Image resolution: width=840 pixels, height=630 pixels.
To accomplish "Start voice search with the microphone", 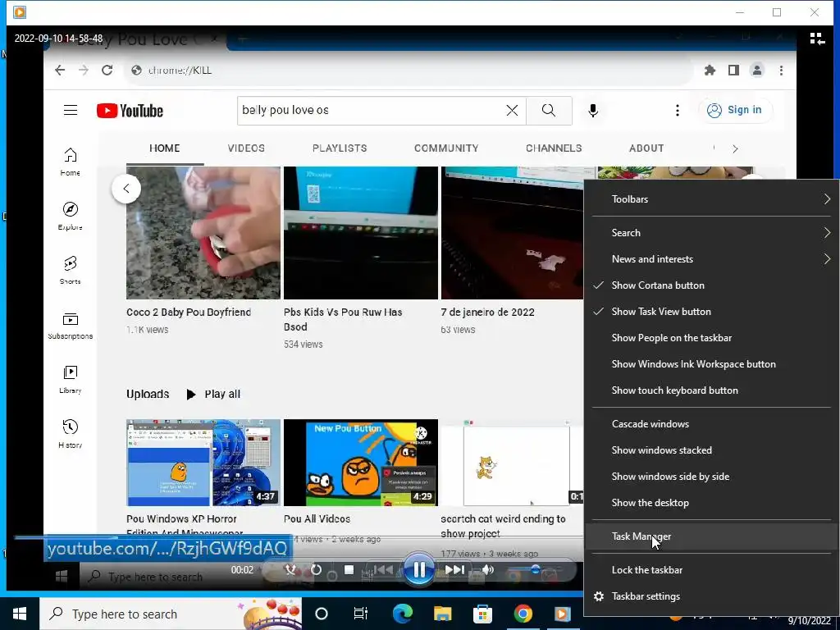I will tap(593, 111).
